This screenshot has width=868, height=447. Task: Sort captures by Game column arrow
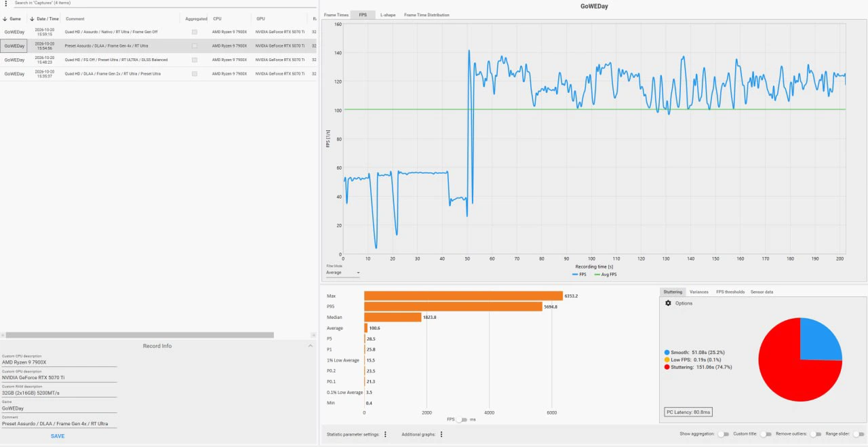pos(5,18)
